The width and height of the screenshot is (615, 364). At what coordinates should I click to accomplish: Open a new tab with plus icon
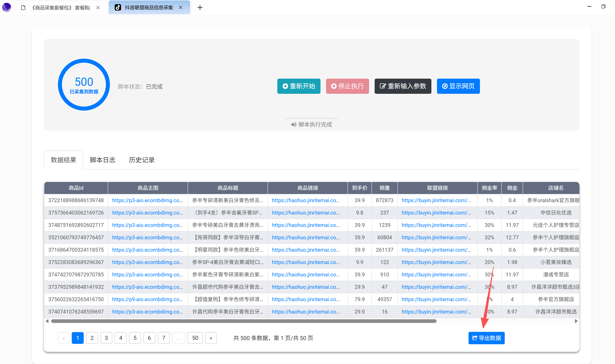(200, 7)
